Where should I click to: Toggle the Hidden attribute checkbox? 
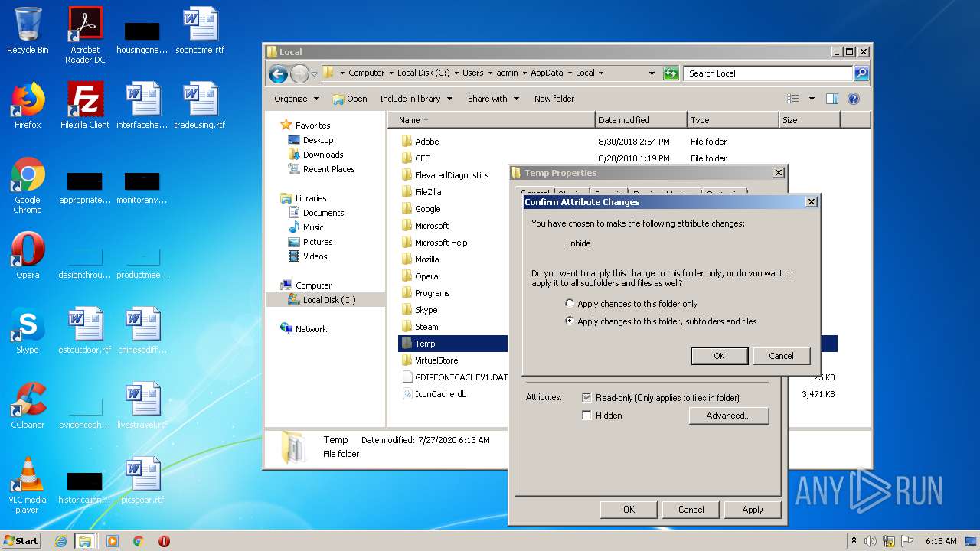(x=586, y=416)
